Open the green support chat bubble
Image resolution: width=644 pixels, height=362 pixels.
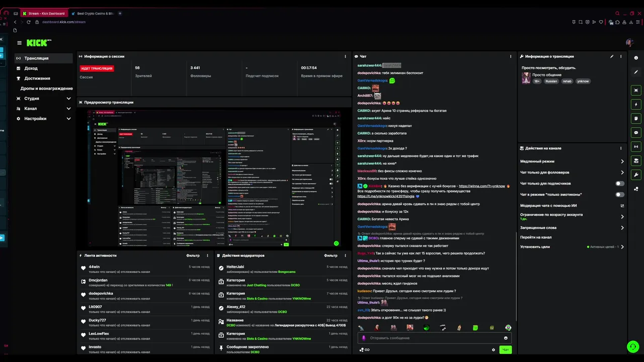coord(632,346)
